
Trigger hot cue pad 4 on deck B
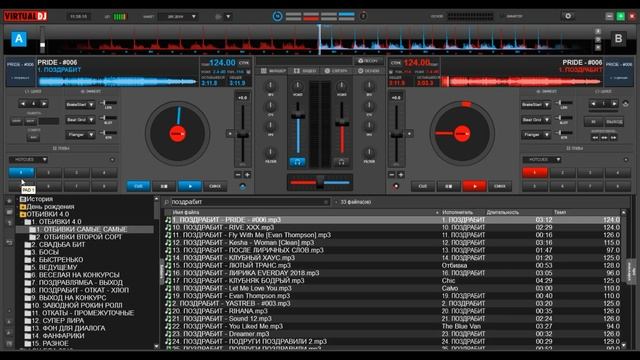click(x=617, y=172)
